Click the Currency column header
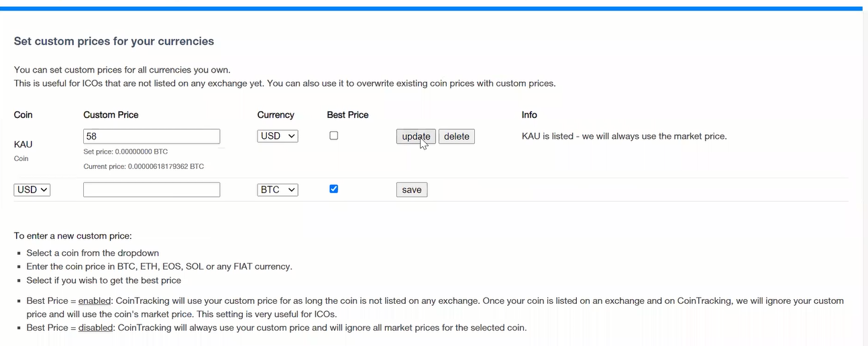The height and width of the screenshot is (346, 868). point(276,115)
